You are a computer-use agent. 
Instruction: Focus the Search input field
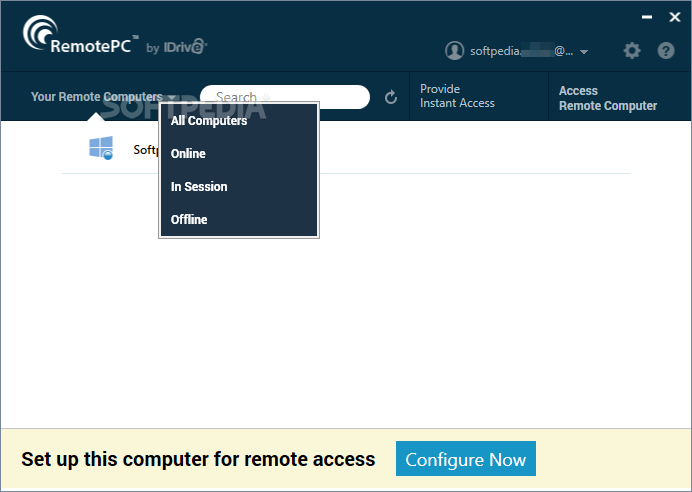tap(285, 97)
